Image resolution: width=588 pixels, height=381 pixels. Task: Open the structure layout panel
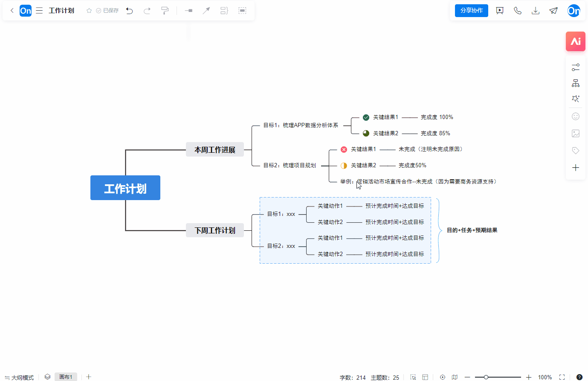(576, 83)
